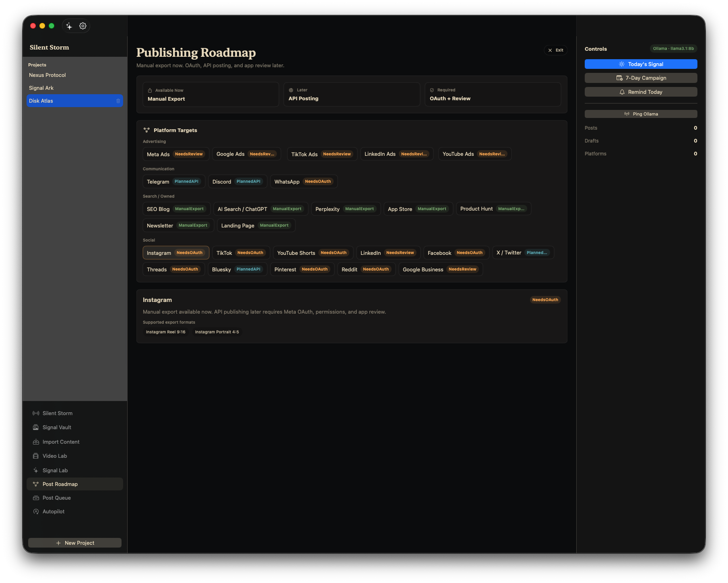Click the Video Lab film icon
728x583 pixels.
(x=36, y=456)
